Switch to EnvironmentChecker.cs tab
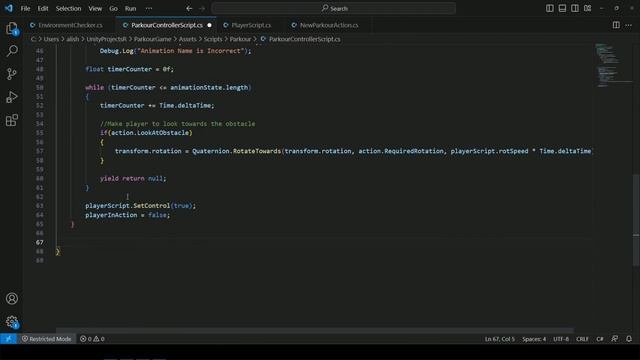 pos(70,25)
